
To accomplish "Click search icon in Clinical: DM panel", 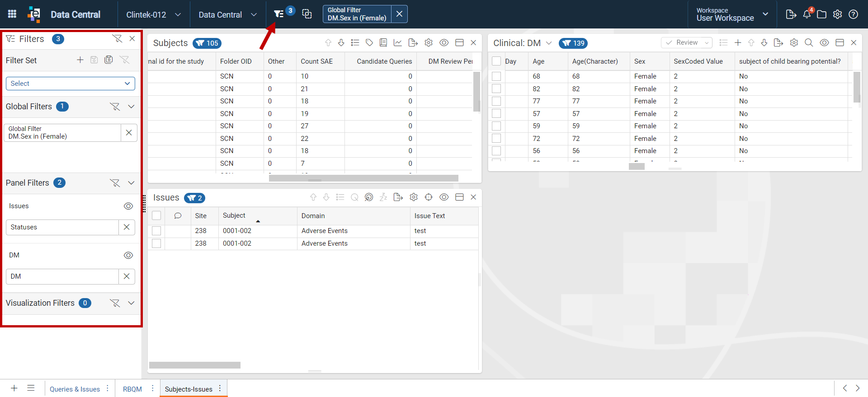I will pyautogui.click(x=809, y=43).
